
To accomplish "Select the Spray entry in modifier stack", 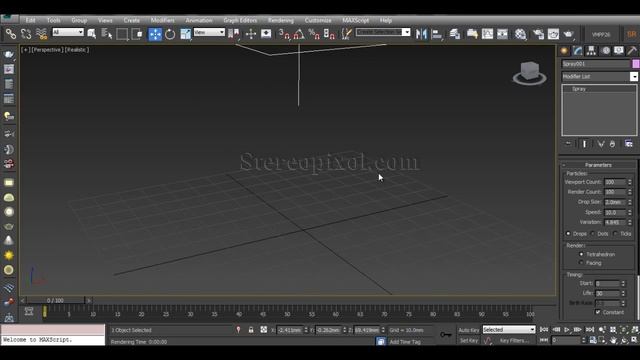I will [579, 89].
